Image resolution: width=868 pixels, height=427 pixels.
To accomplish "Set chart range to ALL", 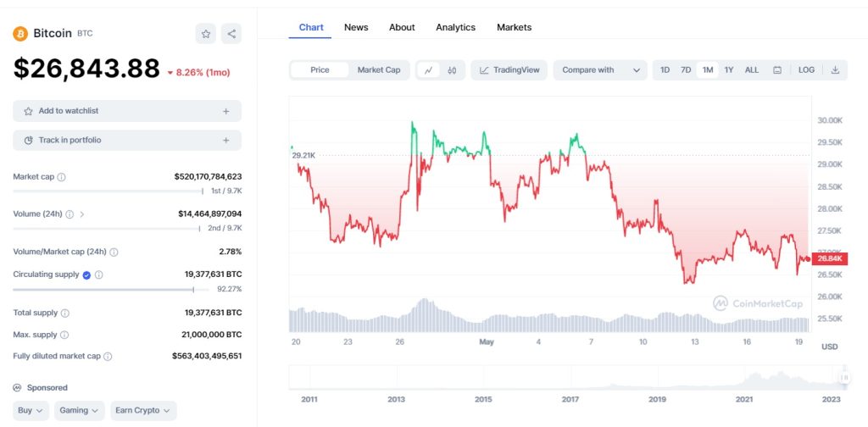I will pyautogui.click(x=752, y=70).
